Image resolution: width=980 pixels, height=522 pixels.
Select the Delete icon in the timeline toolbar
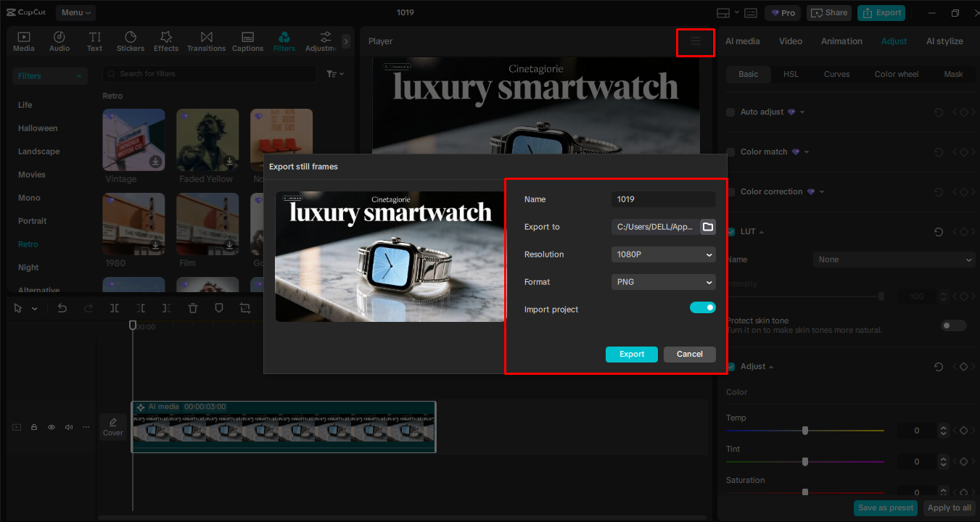pyautogui.click(x=192, y=307)
